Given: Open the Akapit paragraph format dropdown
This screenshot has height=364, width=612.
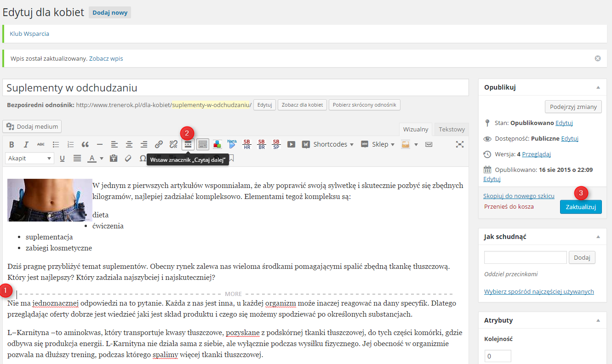Looking at the screenshot, I should [x=30, y=158].
